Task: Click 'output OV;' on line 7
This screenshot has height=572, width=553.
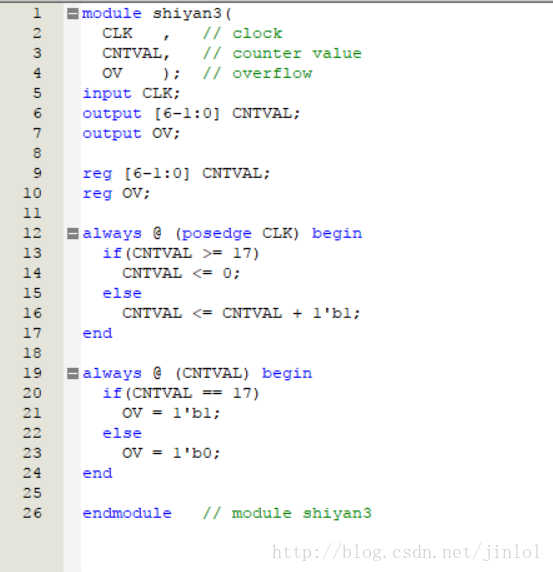Action: click(x=131, y=134)
